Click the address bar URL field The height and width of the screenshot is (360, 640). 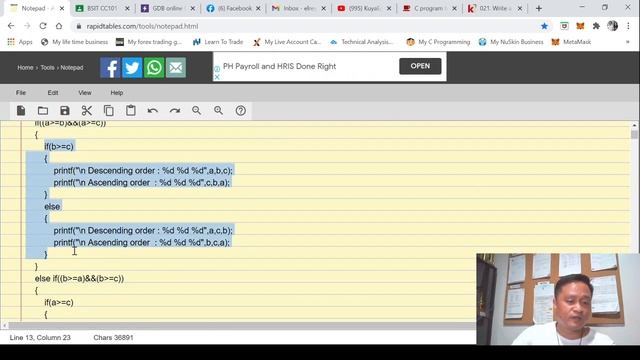(x=306, y=26)
